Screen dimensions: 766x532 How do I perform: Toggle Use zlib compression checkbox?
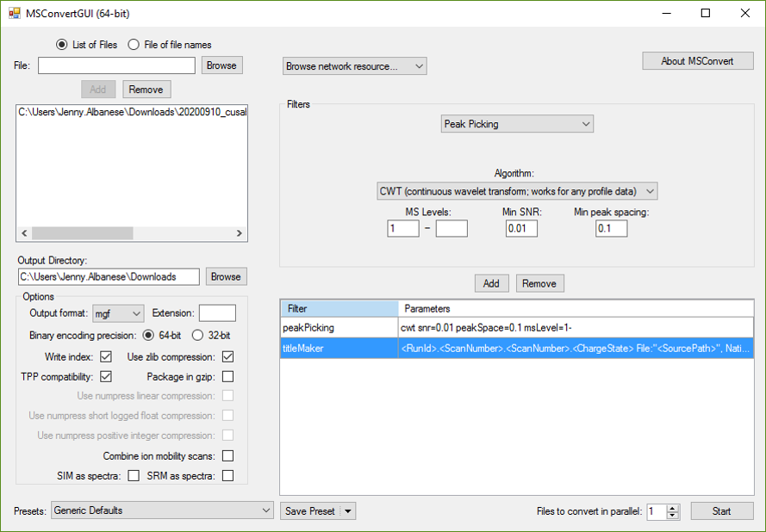coord(227,356)
